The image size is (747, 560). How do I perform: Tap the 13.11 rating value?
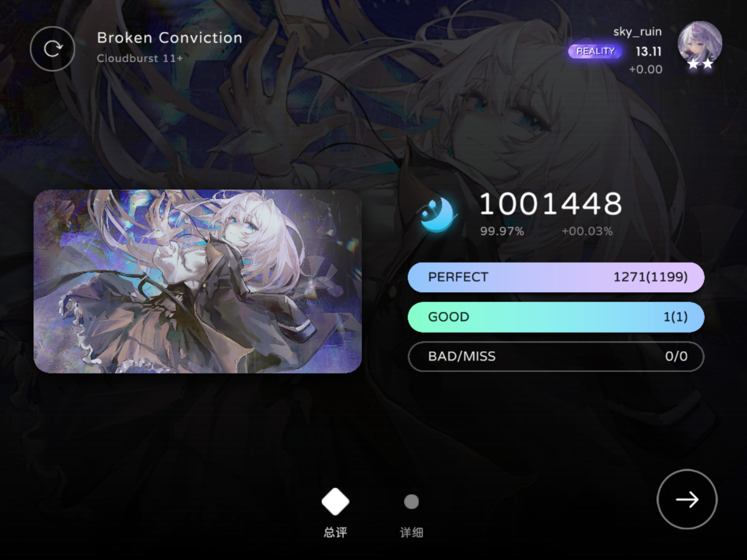[649, 51]
